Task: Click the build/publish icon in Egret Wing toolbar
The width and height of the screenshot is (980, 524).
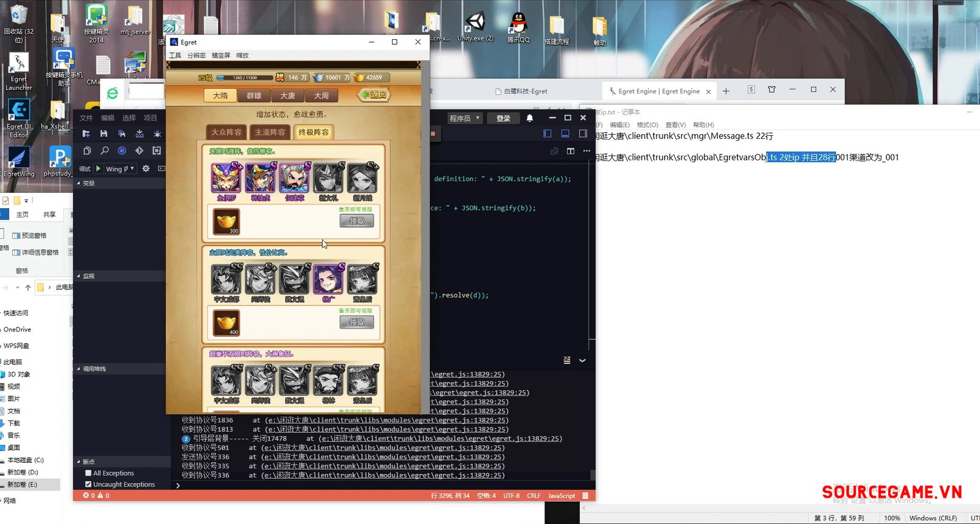Action: pyautogui.click(x=140, y=133)
